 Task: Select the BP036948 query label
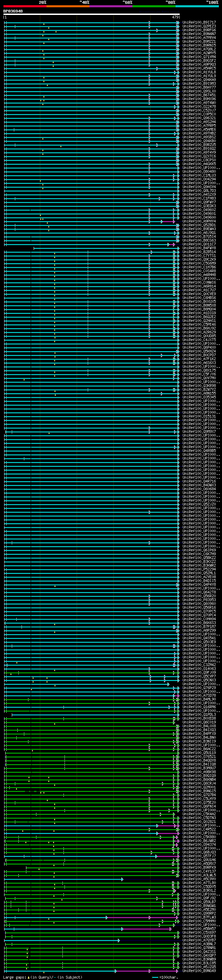(13, 11)
